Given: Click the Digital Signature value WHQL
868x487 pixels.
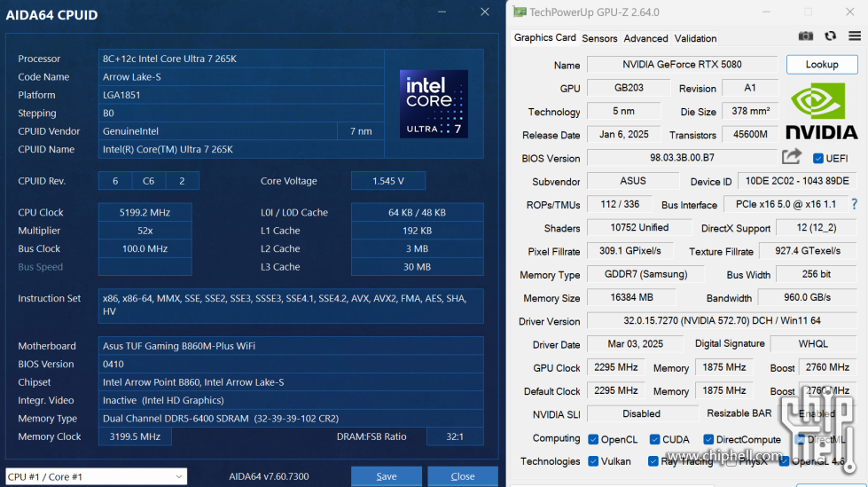Looking at the screenshot, I should point(813,343).
